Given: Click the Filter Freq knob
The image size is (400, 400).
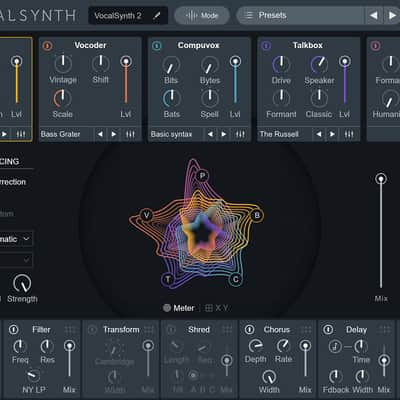Looking at the screenshot, I should 20,347.
